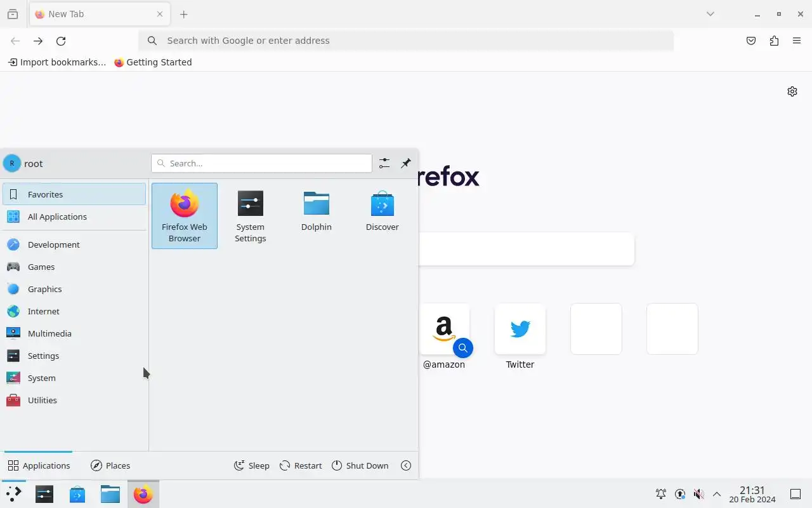Expand hidden system tray icons

(x=717, y=494)
